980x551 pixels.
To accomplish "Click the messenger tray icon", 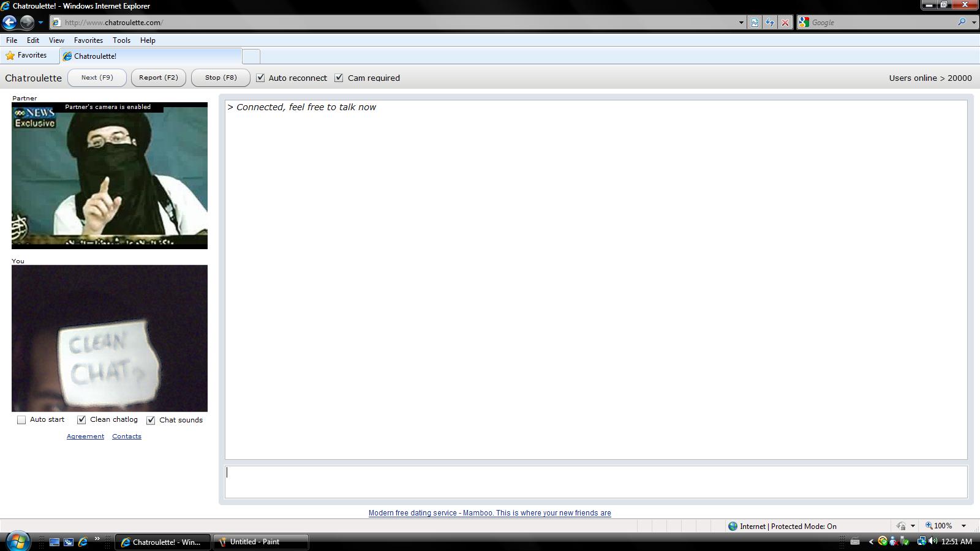I will [893, 541].
